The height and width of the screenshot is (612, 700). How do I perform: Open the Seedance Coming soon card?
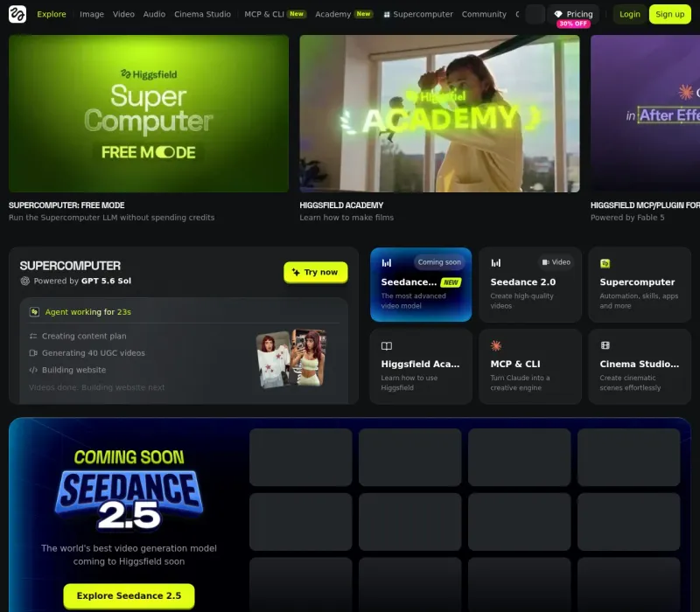(x=421, y=285)
